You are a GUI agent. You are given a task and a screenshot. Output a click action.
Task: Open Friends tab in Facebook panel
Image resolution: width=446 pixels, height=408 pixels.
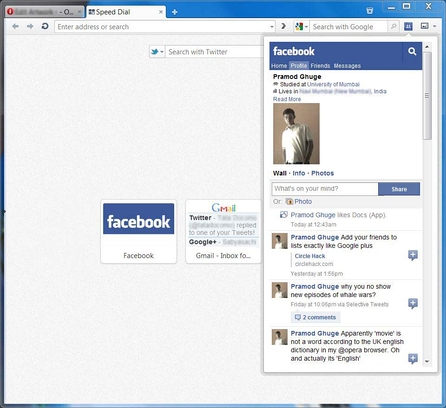point(320,66)
